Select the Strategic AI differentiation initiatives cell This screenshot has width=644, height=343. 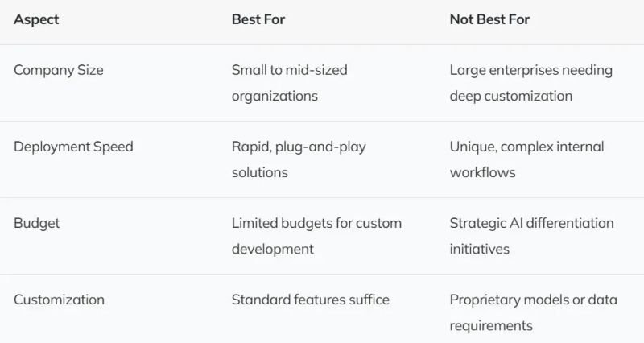tap(531, 236)
